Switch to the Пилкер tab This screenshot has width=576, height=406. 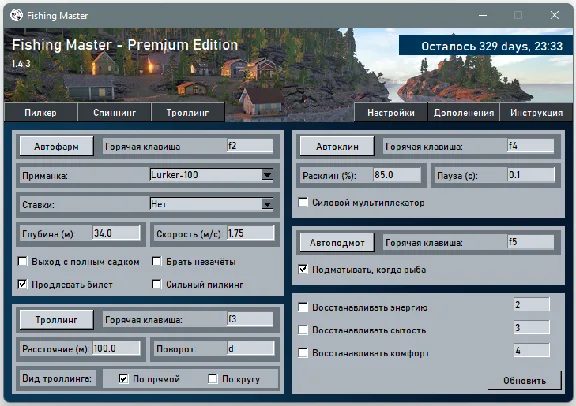point(40,112)
